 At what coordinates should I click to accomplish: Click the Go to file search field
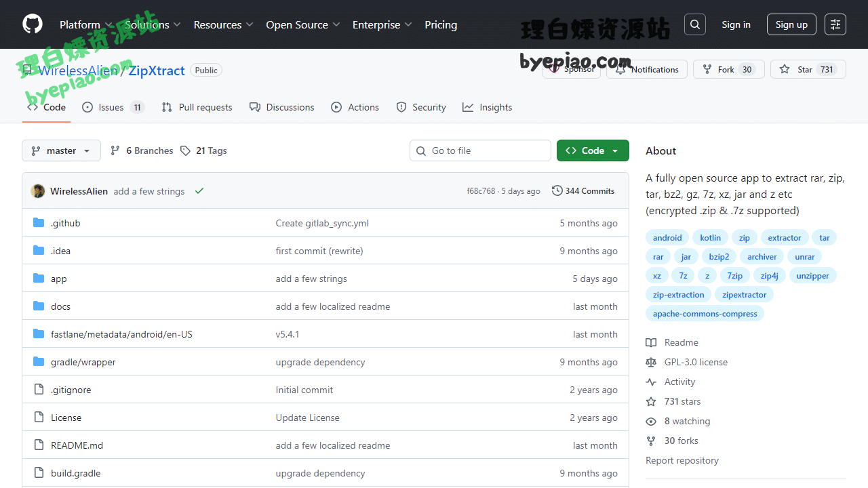(480, 150)
